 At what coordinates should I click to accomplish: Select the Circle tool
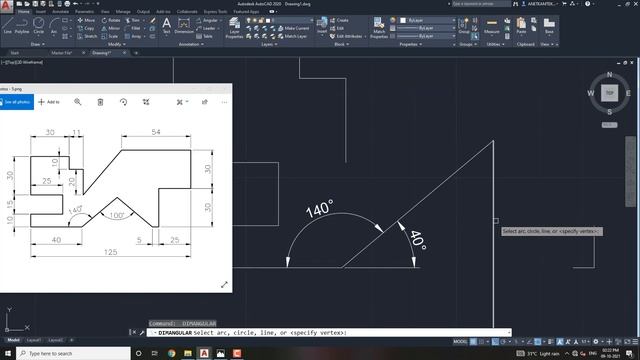coord(38,25)
